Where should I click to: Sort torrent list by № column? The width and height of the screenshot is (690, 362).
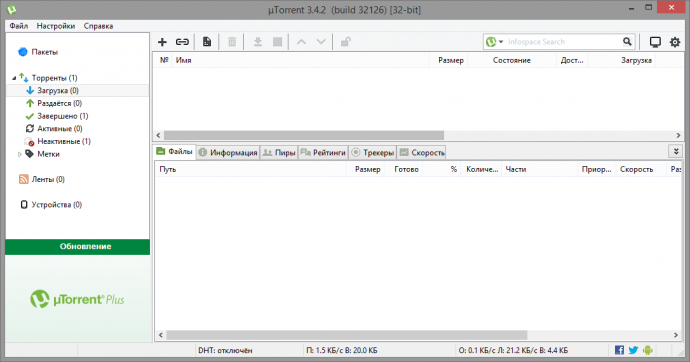pos(164,60)
